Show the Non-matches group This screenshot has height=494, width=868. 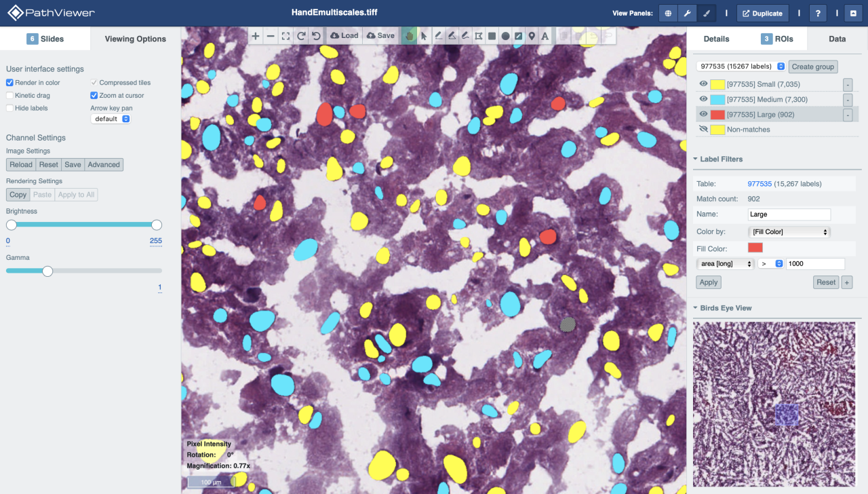[703, 129]
